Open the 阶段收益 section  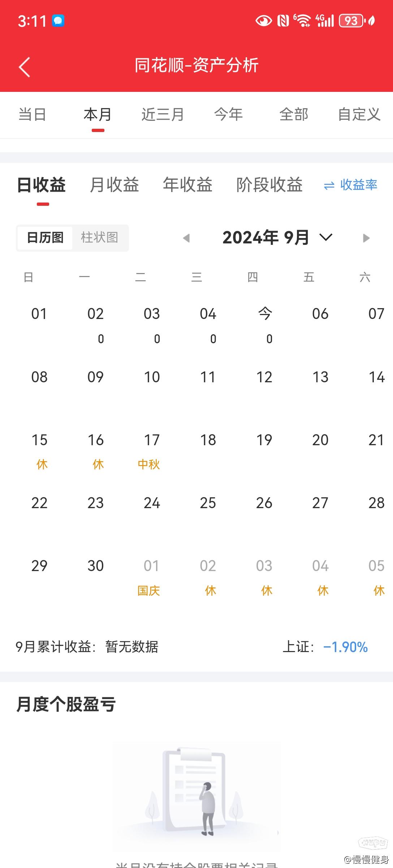click(x=269, y=185)
